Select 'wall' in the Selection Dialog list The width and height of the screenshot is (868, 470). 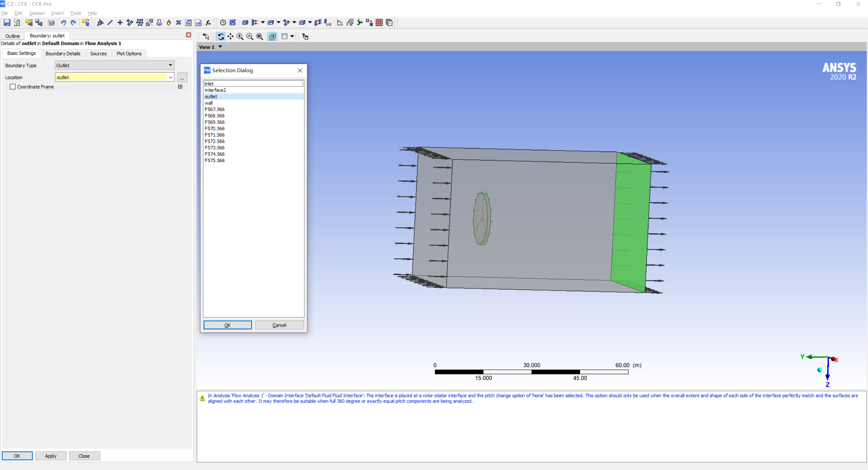coord(254,103)
